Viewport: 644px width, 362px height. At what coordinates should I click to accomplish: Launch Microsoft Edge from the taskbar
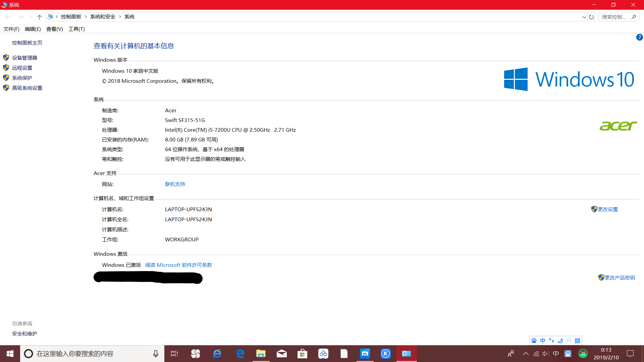pyautogui.click(x=240, y=354)
